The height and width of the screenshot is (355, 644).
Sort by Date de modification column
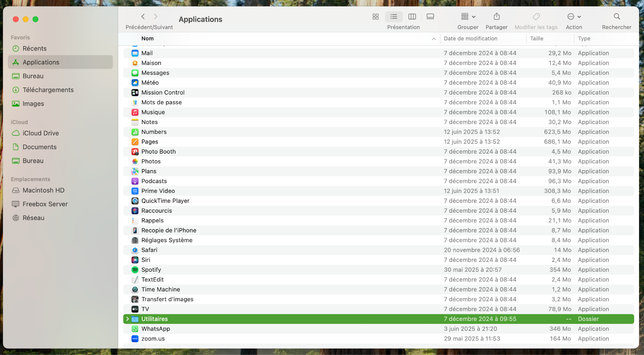pyautogui.click(x=471, y=39)
